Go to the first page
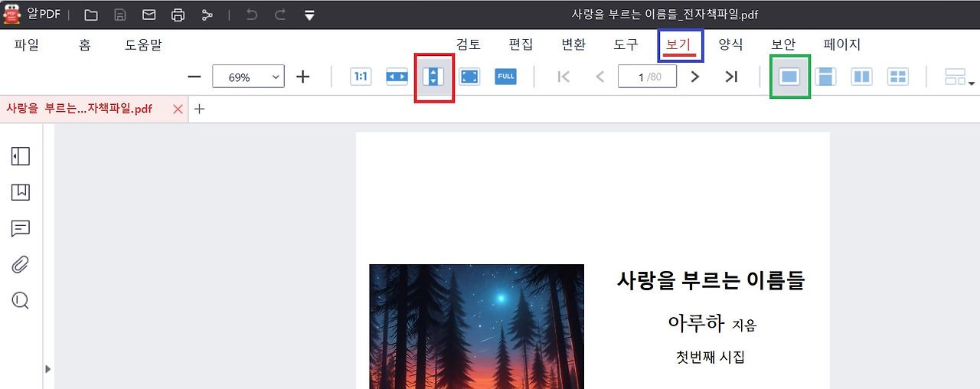The height and width of the screenshot is (389, 980). (x=564, y=77)
